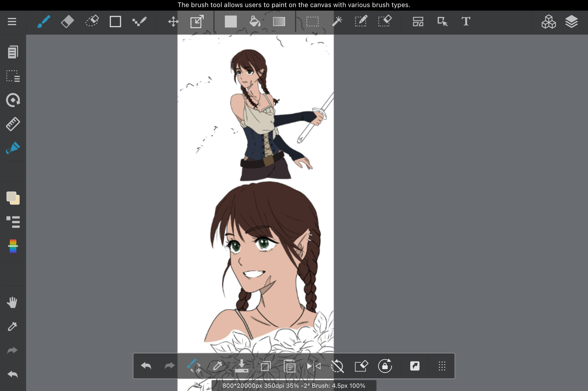Open the Materials cubes panel
Image resolution: width=588 pixels, height=391 pixels.
coord(548,22)
